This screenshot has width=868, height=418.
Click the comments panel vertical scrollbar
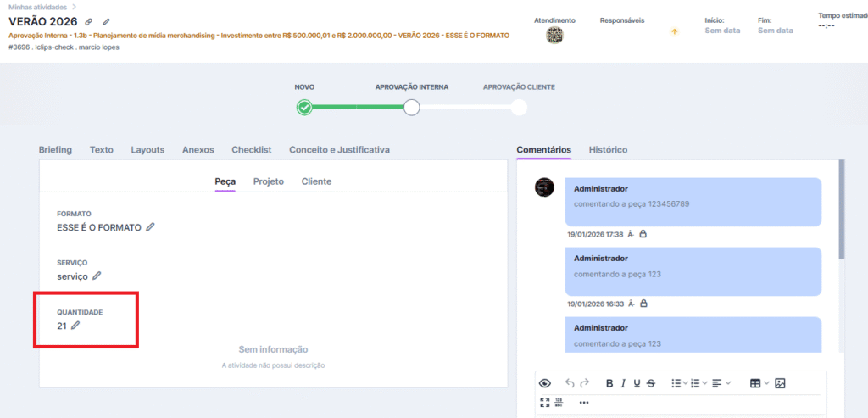pos(841,212)
